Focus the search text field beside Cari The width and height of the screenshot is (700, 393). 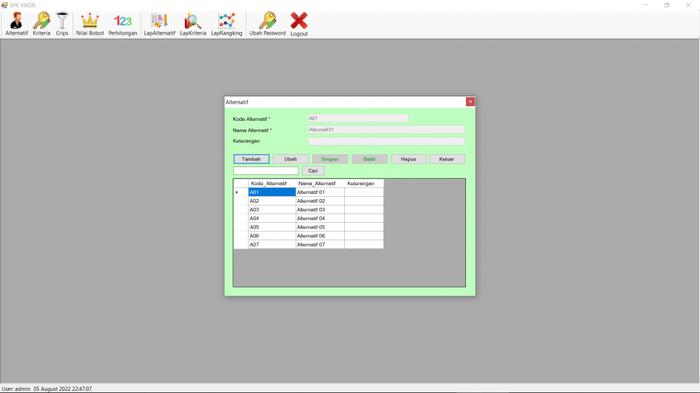coord(266,171)
